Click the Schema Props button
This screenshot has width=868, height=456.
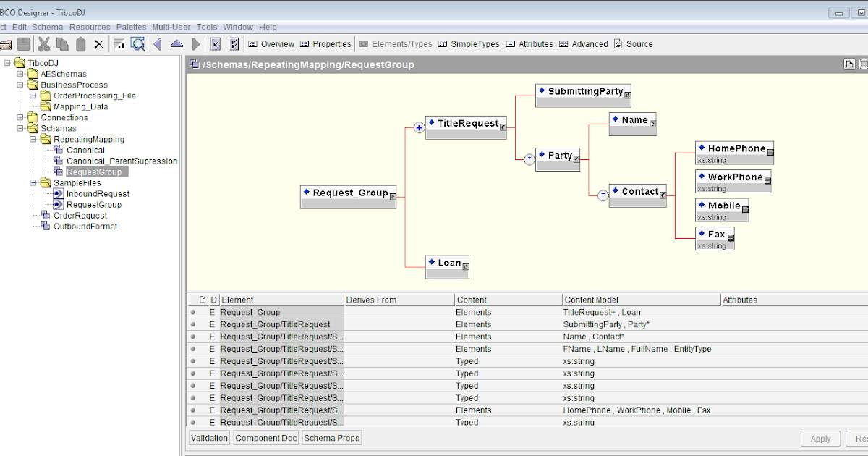tap(331, 437)
